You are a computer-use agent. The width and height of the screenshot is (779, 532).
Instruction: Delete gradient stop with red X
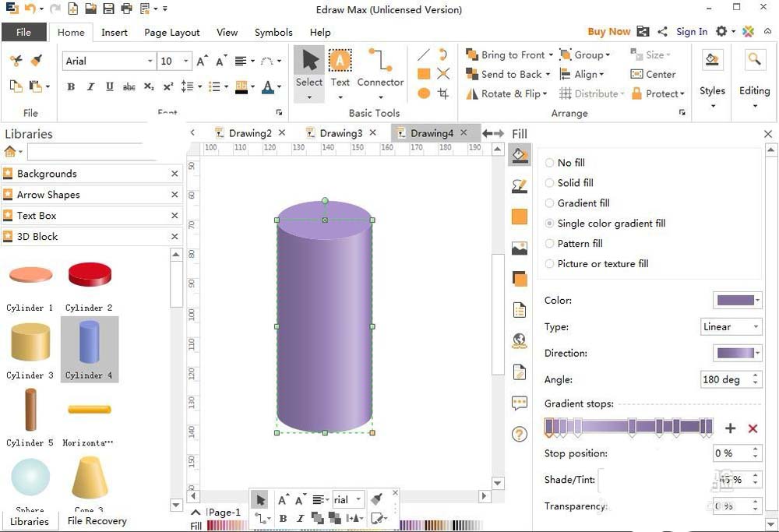click(x=753, y=428)
